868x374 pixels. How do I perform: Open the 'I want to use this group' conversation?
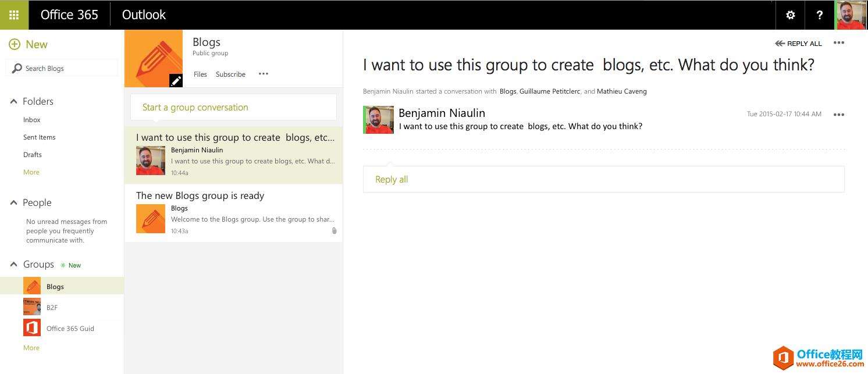pyautogui.click(x=233, y=155)
